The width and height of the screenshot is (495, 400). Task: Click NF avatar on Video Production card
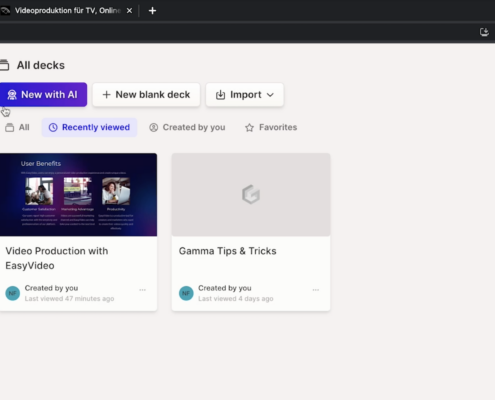13,293
